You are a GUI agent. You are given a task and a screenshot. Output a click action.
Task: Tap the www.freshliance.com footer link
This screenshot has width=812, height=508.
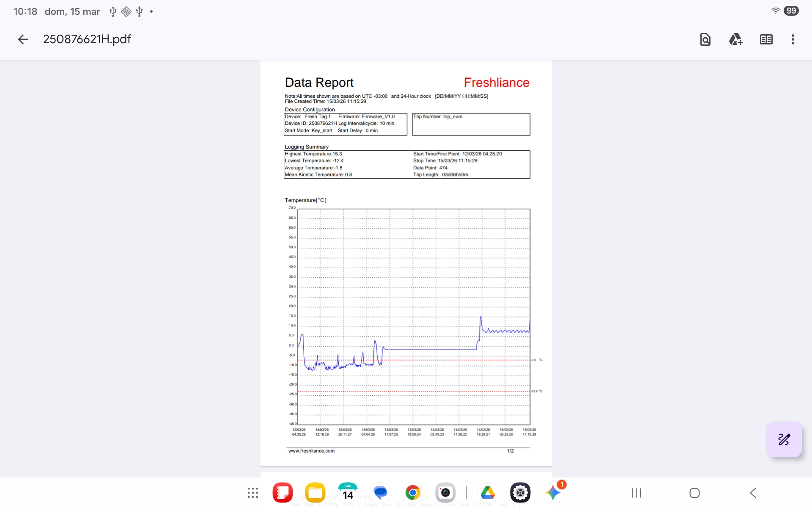click(311, 451)
